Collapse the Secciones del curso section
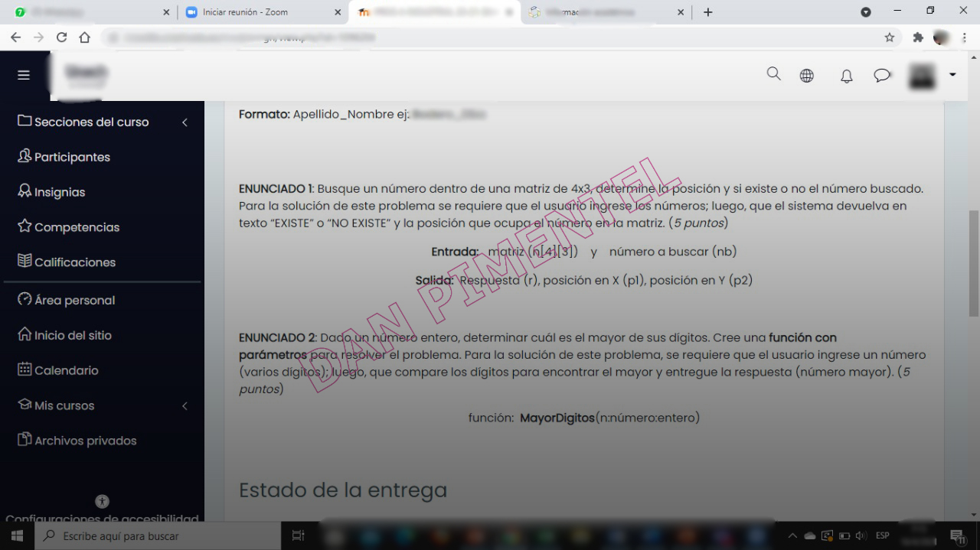Image resolution: width=980 pixels, height=550 pixels. pos(185,122)
